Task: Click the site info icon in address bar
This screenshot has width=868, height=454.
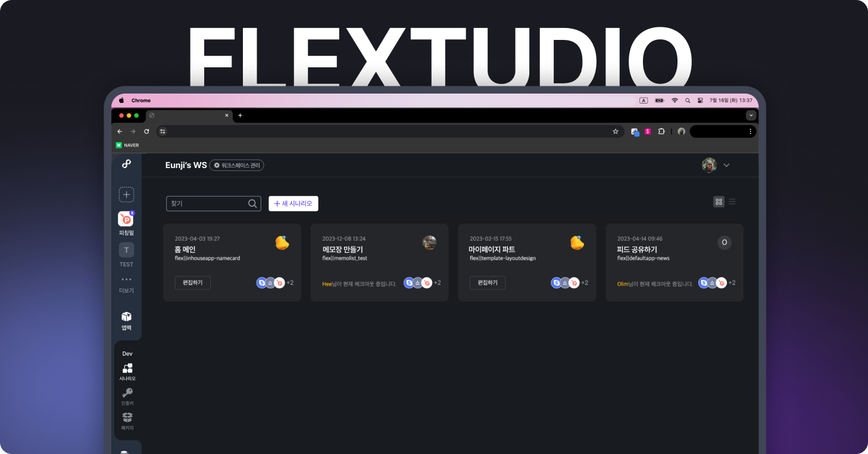Action: click(x=163, y=131)
